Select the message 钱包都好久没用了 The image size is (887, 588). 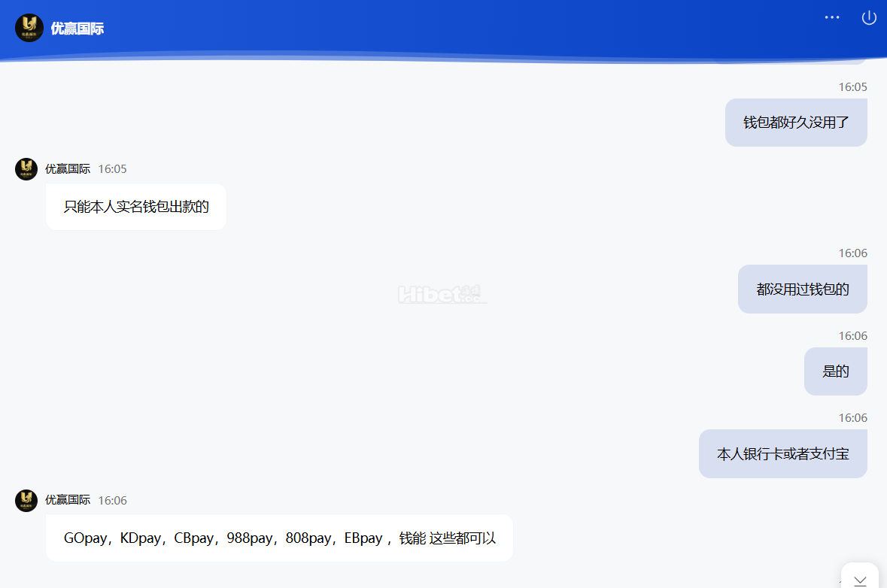[796, 123]
